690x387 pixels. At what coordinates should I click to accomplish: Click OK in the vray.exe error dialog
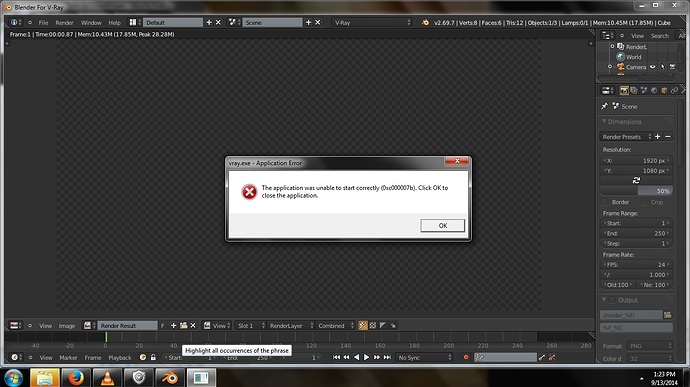point(442,225)
